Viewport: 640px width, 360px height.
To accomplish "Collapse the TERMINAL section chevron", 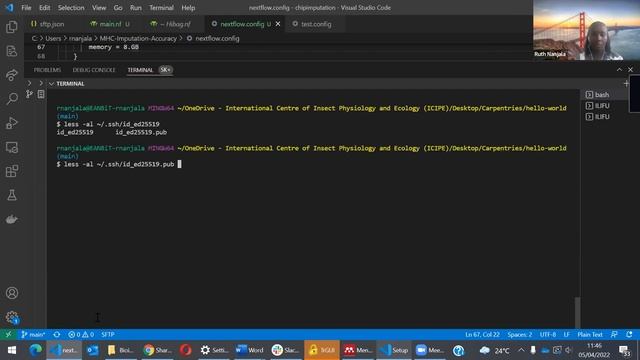I will pyautogui.click(x=51, y=84).
